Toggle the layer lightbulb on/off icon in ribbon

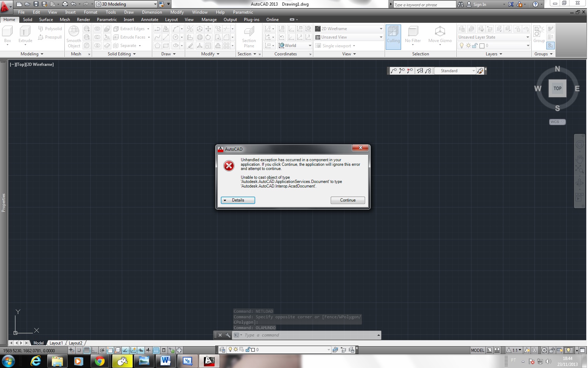click(461, 46)
